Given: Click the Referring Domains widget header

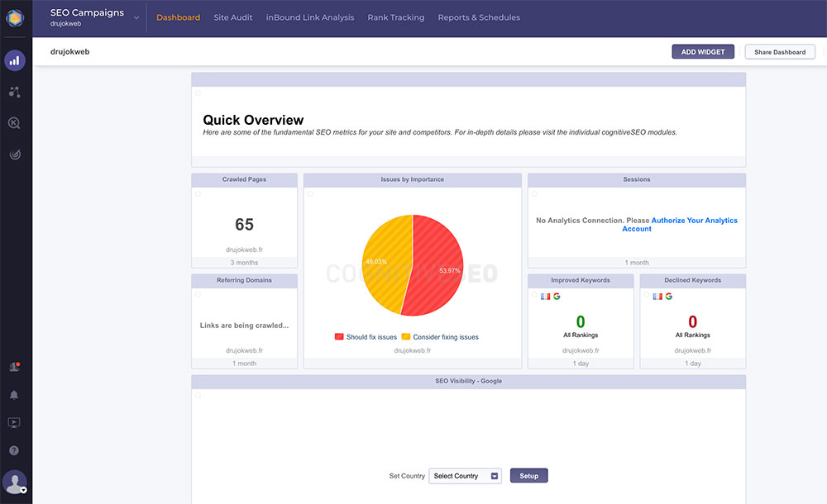Looking at the screenshot, I should click(x=244, y=280).
